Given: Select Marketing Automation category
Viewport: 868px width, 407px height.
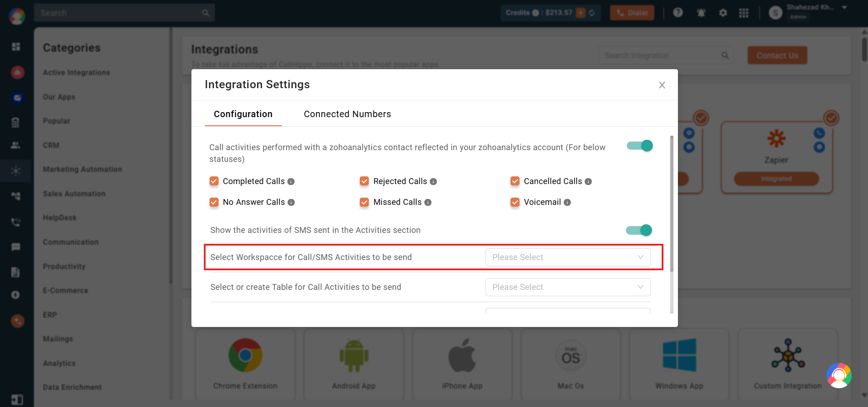Looking at the screenshot, I should point(82,169).
